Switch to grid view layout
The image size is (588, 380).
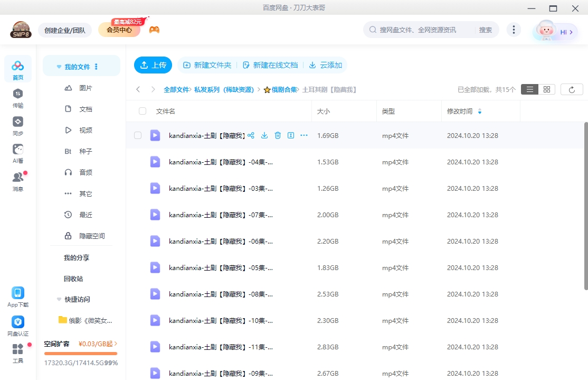click(x=546, y=89)
